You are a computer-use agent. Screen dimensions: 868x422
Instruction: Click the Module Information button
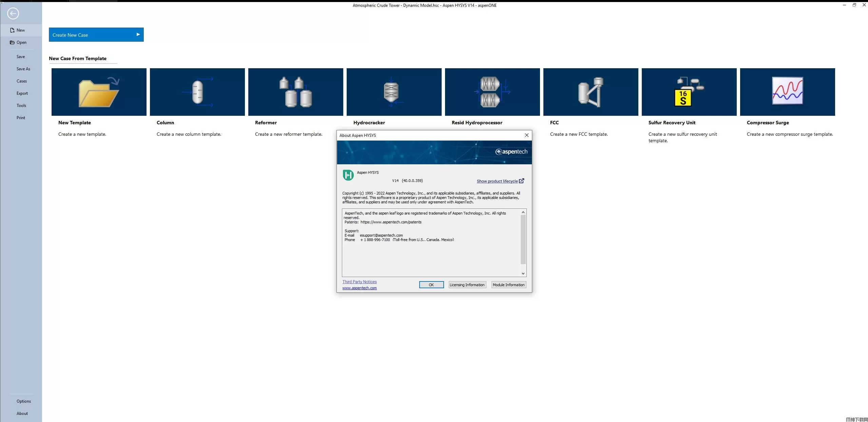(508, 285)
